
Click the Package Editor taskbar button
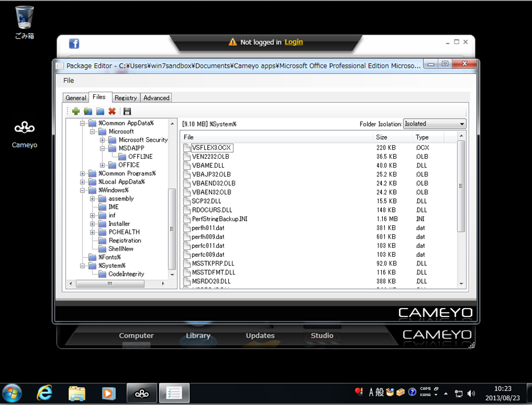click(x=174, y=393)
